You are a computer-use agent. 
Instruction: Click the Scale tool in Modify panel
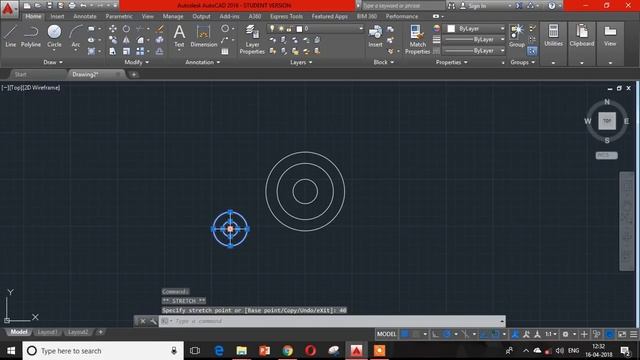127,51
